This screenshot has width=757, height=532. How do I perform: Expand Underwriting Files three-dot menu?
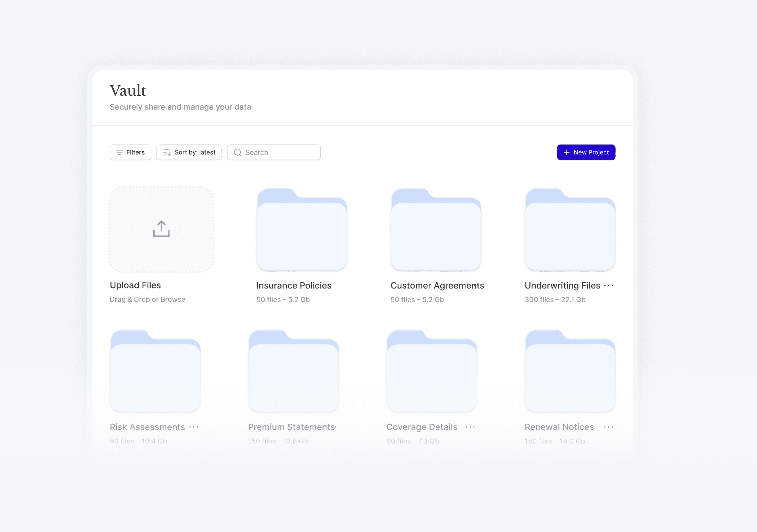pyautogui.click(x=608, y=285)
